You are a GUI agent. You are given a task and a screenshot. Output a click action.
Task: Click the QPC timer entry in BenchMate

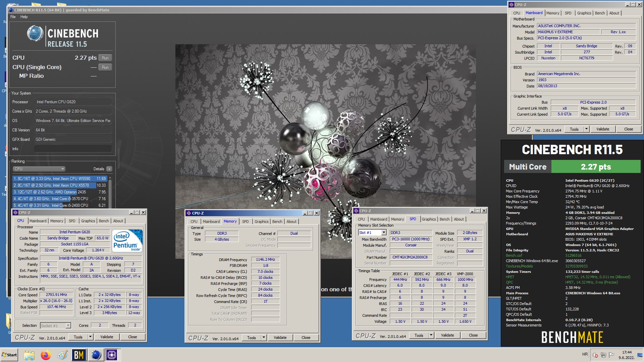[509, 282]
